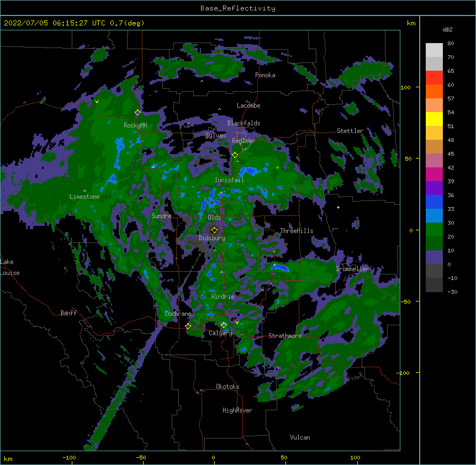Click the HighRiver label
The width and height of the screenshot is (476, 465).
pyautogui.click(x=237, y=410)
